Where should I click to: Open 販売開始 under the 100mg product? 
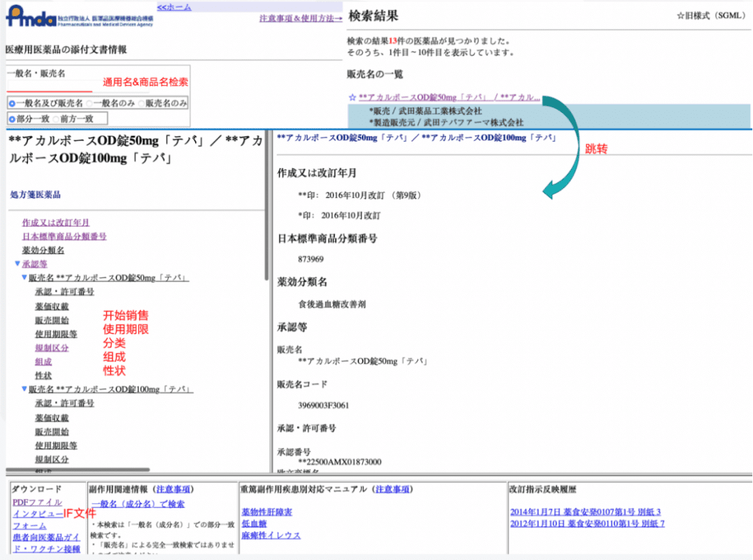tap(52, 431)
